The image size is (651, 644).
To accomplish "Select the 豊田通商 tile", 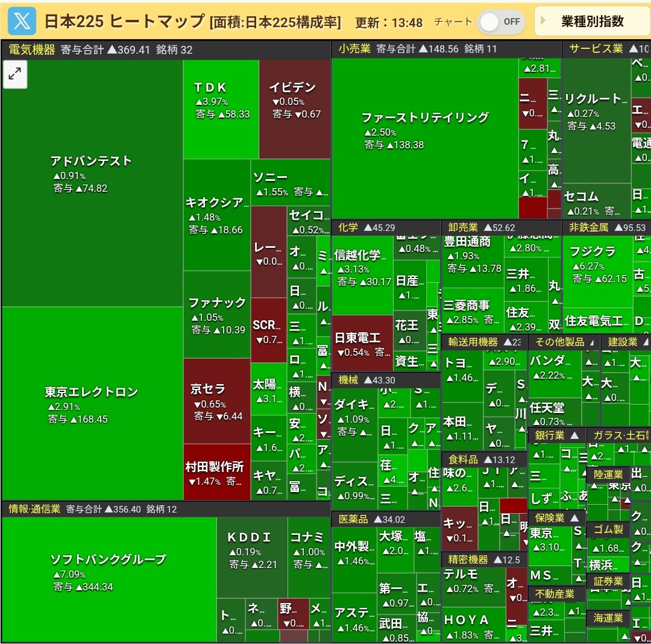I will point(473,262).
